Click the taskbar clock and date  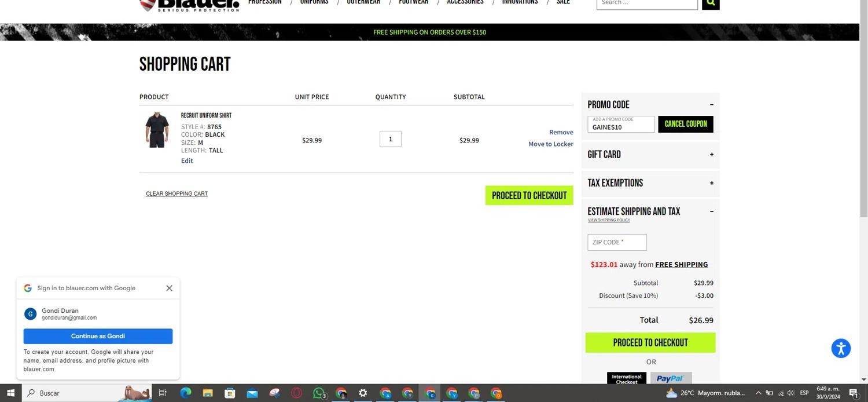[828, 393]
